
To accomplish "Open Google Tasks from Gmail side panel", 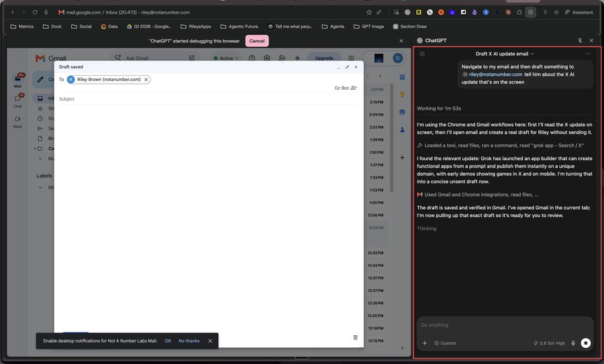I will [402, 112].
